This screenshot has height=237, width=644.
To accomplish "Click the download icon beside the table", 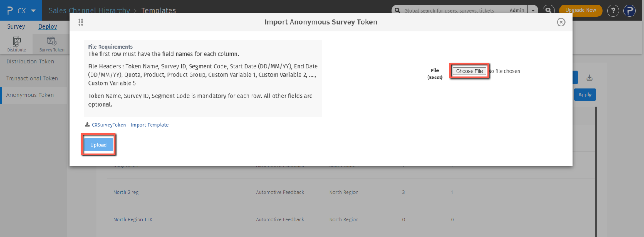I will [589, 78].
